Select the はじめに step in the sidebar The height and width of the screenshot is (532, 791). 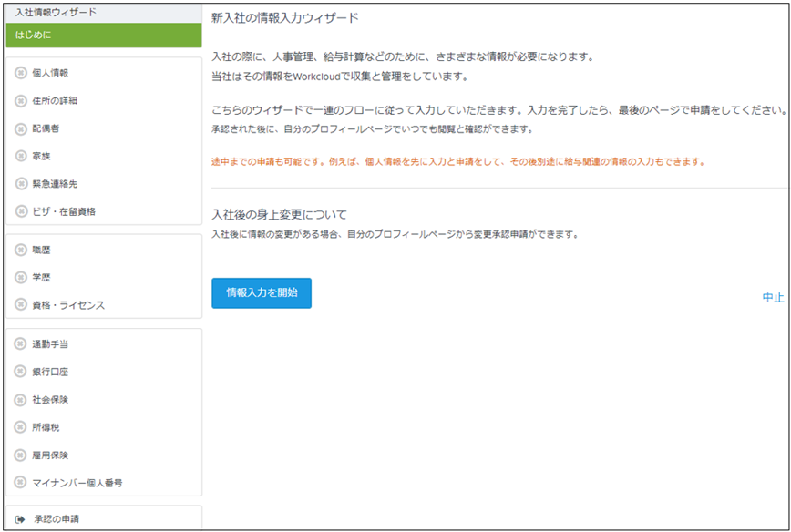103,35
